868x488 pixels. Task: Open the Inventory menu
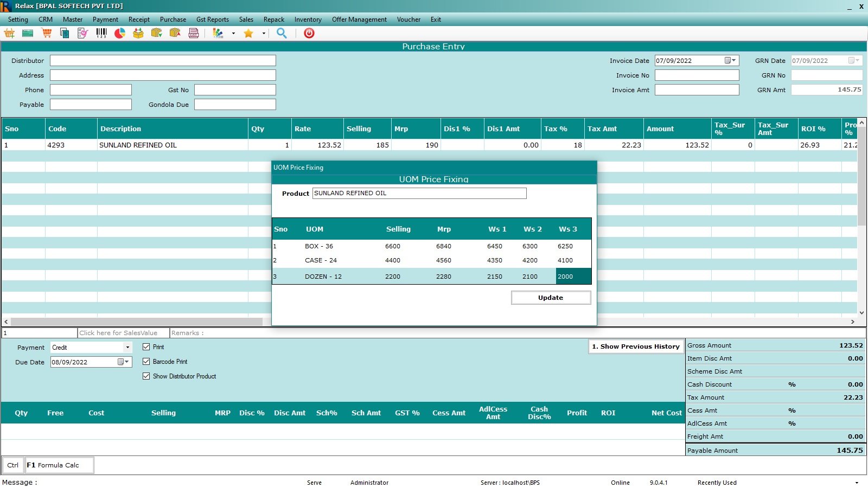[x=308, y=20]
